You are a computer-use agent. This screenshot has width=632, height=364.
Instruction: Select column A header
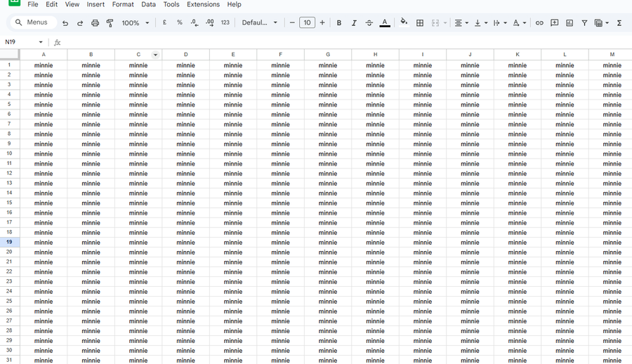click(44, 55)
